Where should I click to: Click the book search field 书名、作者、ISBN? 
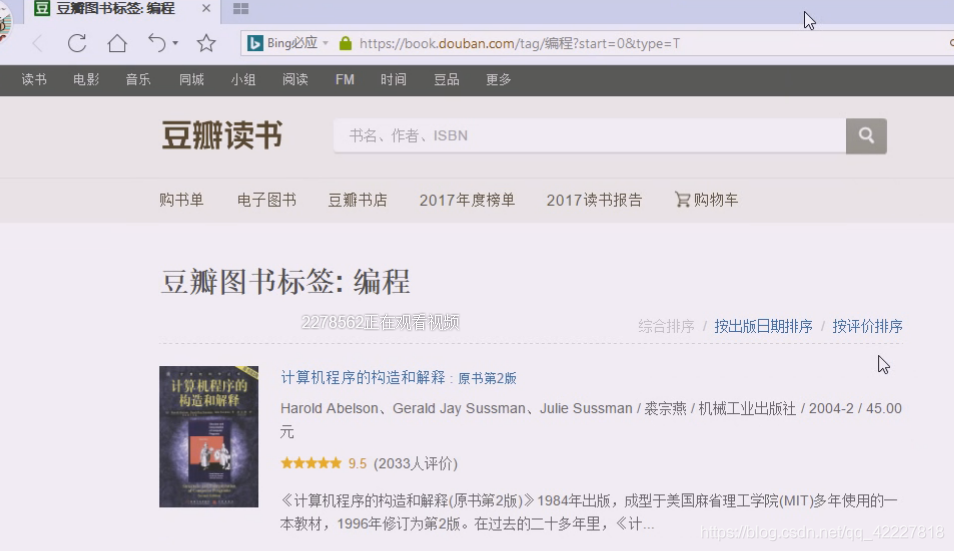click(590, 136)
